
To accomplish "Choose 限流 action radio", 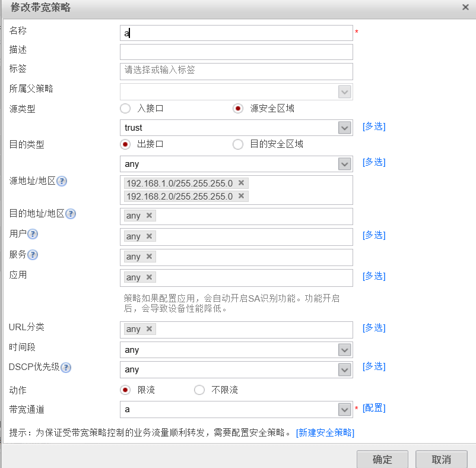I will click(125, 390).
